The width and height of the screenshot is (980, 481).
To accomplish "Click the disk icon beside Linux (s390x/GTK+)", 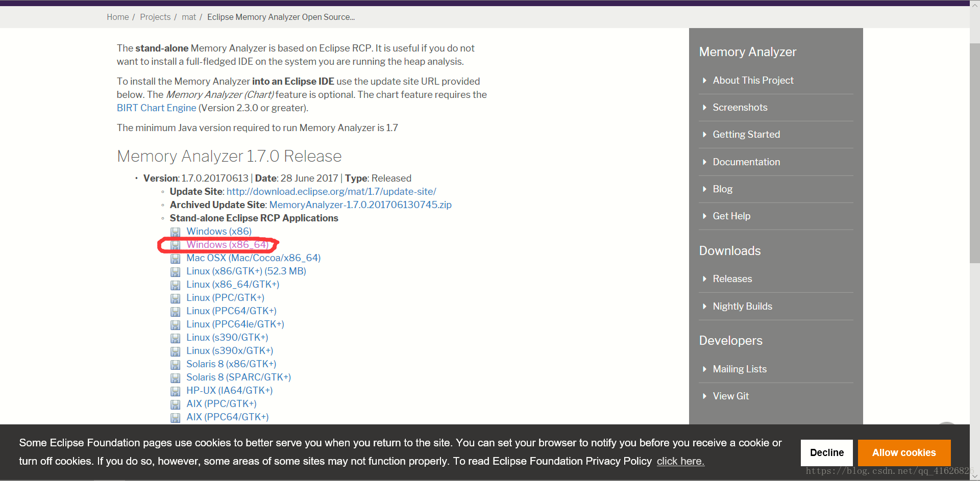I will pyautogui.click(x=175, y=351).
